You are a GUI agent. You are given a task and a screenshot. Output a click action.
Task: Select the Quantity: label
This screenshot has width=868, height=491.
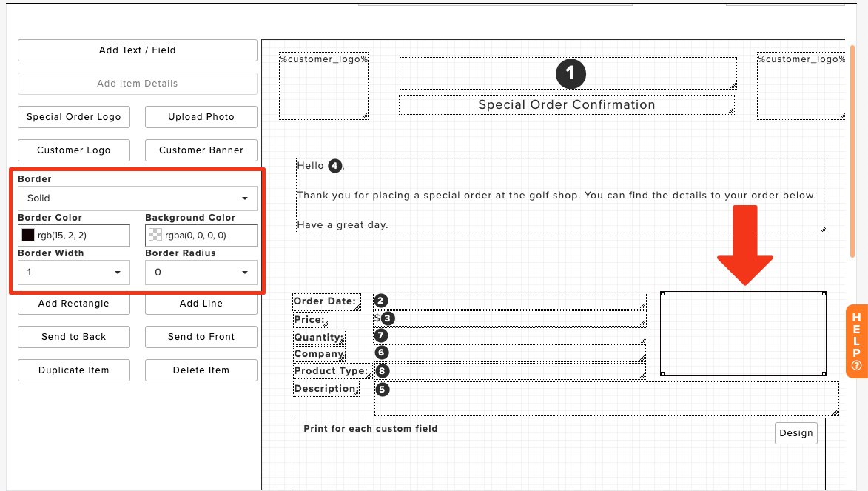click(319, 338)
